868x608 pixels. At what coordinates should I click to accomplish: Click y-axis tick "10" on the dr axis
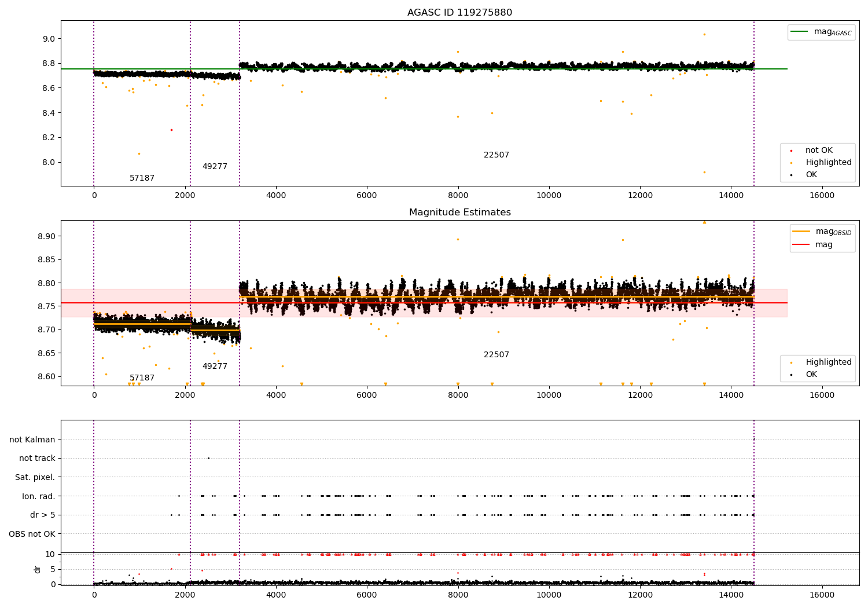[x=50, y=555]
